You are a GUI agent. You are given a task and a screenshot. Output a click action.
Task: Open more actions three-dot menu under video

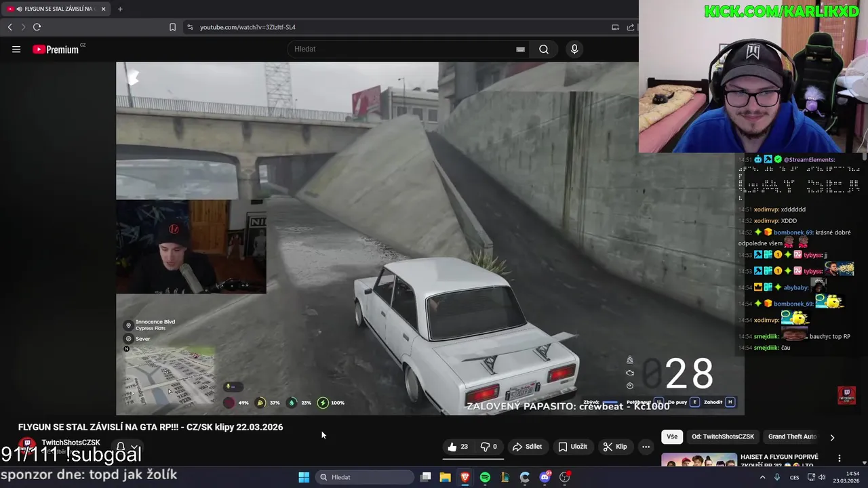[646, 447]
